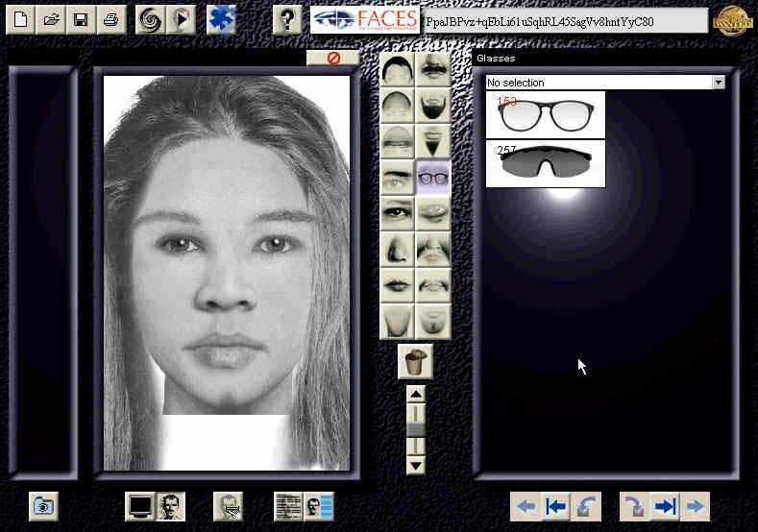Toggle the monitor display view button
The image size is (758, 532).
pyautogui.click(x=140, y=505)
